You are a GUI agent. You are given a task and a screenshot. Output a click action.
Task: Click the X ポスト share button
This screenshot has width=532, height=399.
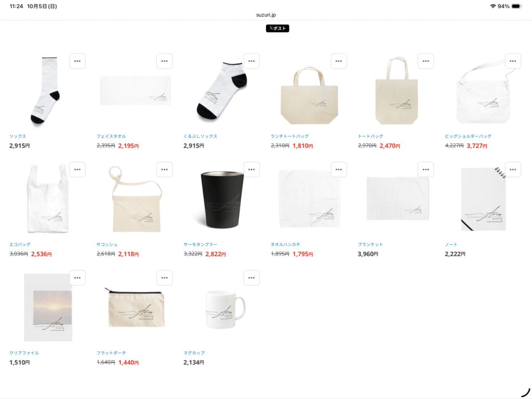pyautogui.click(x=277, y=28)
